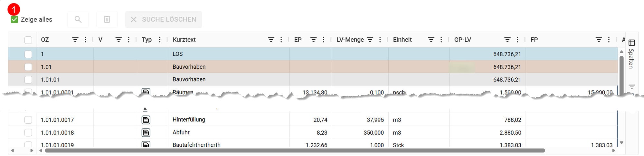Screen dimensions: 644x156
Task: Open GP-LV column options menu
Action: [x=517, y=40]
